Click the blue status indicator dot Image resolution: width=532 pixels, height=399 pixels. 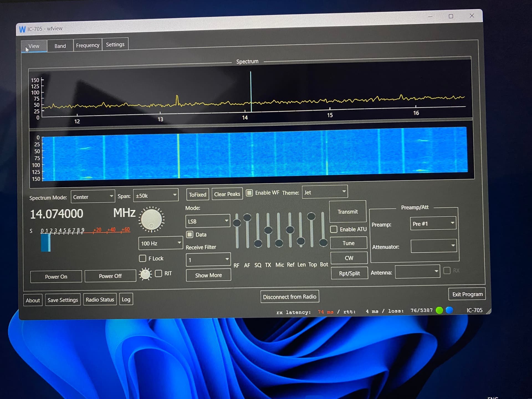tap(449, 310)
